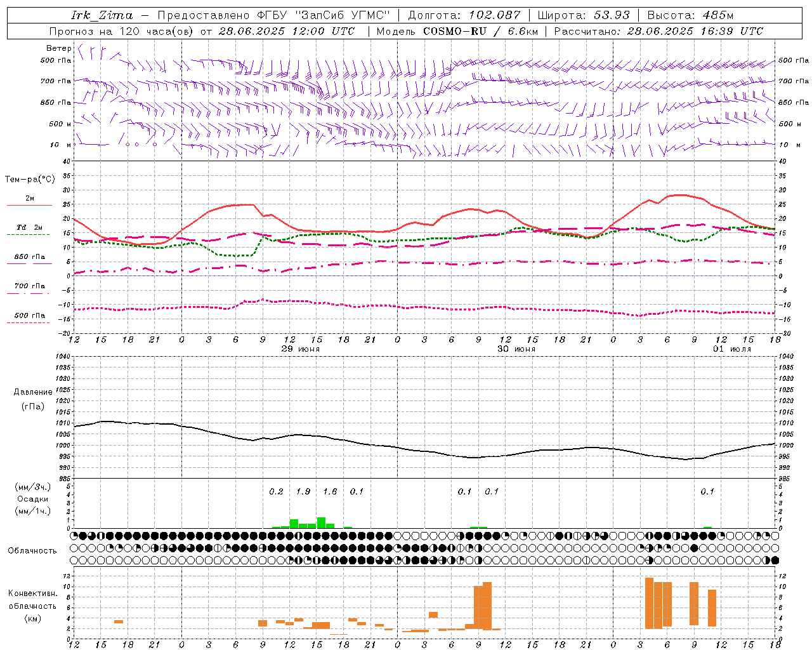Click the Irk_Zima station title
Viewport: 812px width, 650px height.
tap(102, 15)
